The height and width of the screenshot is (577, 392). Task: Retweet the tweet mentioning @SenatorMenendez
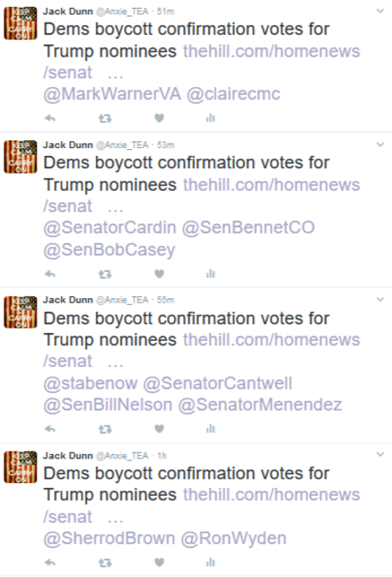coord(105,429)
